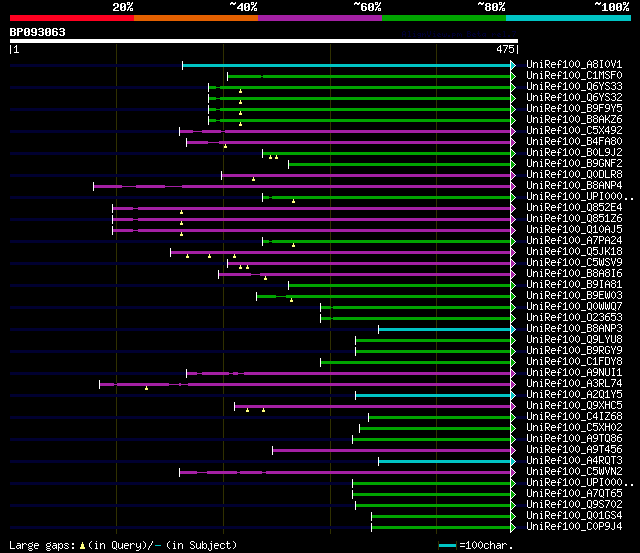Open the UniRef100_A4RQT3 entry
This screenshot has width=640, height=553.
pos(574,461)
